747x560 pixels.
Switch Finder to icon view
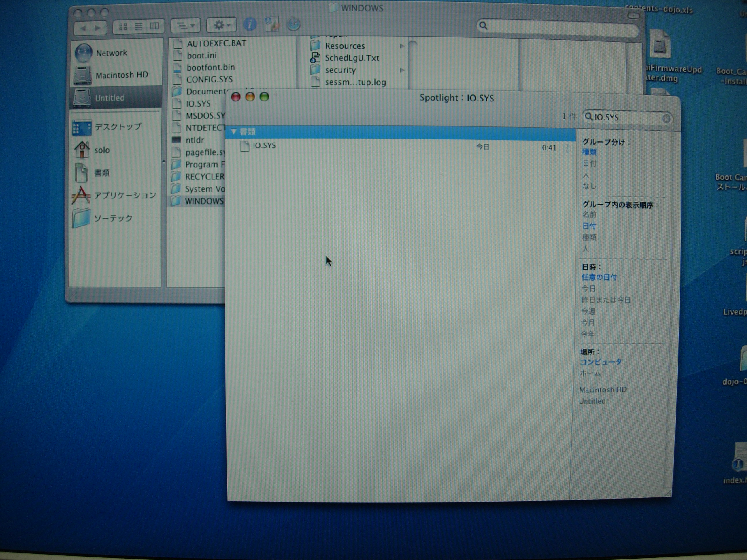(123, 26)
